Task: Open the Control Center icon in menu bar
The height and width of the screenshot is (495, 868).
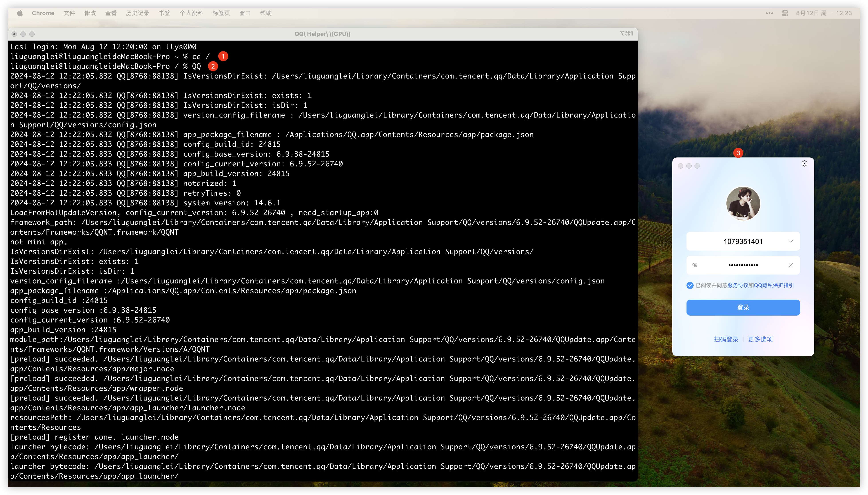Action: 785,13
